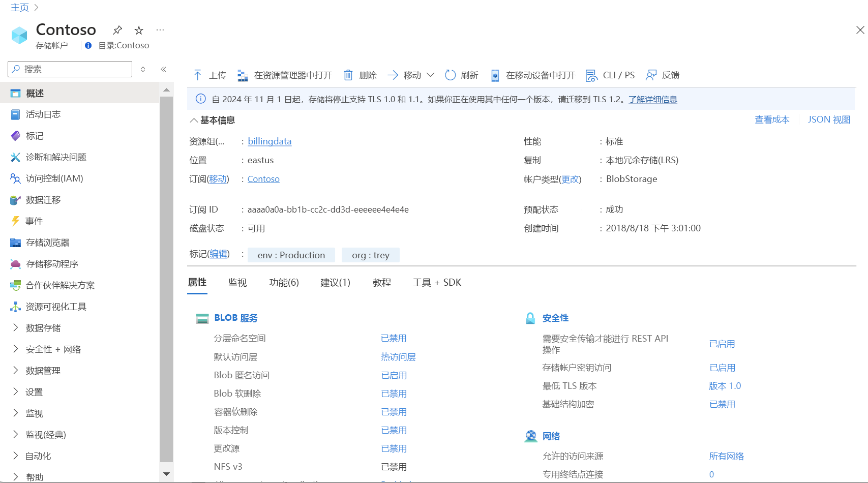Collapse the 基本信息 section
The height and width of the screenshot is (483, 868).
point(194,120)
